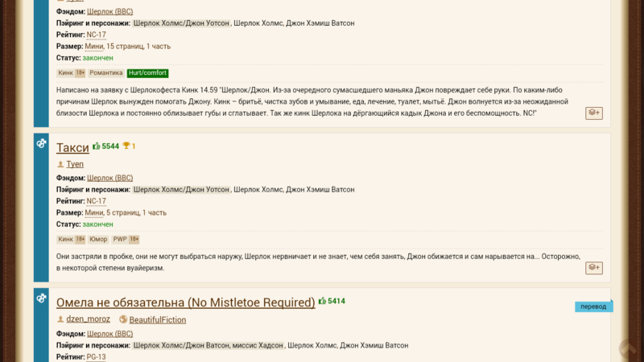Click the likes count 5414 for Омела

coord(332,301)
